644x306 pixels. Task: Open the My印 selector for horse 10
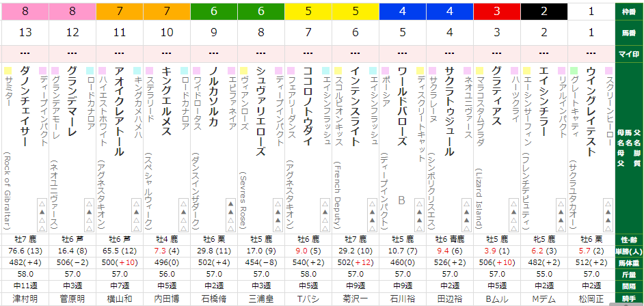(167, 53)
